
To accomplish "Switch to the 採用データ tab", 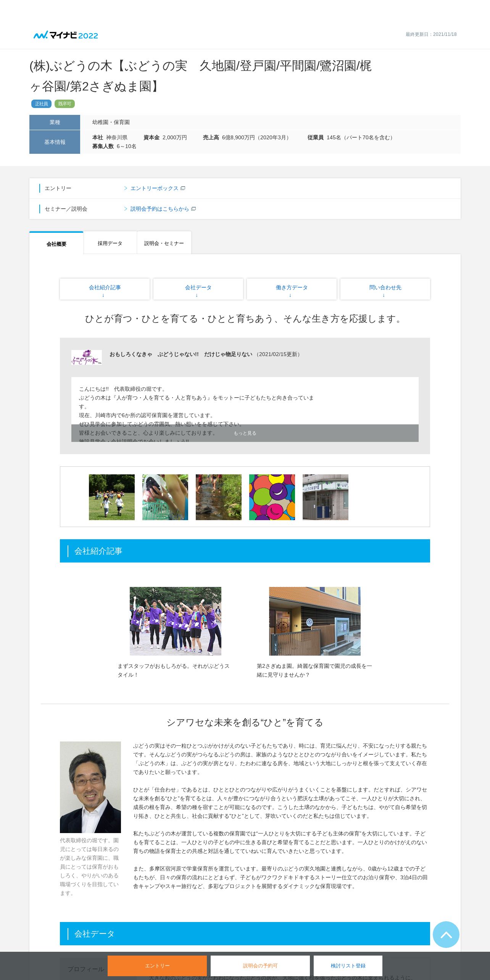I will pyautogui.click(x=110, y=243).
